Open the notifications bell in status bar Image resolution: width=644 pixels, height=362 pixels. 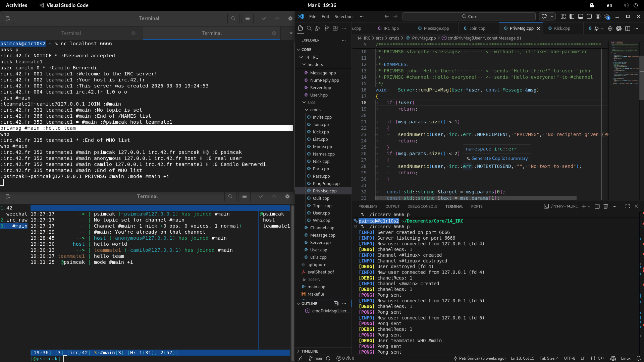coord(639,358)
